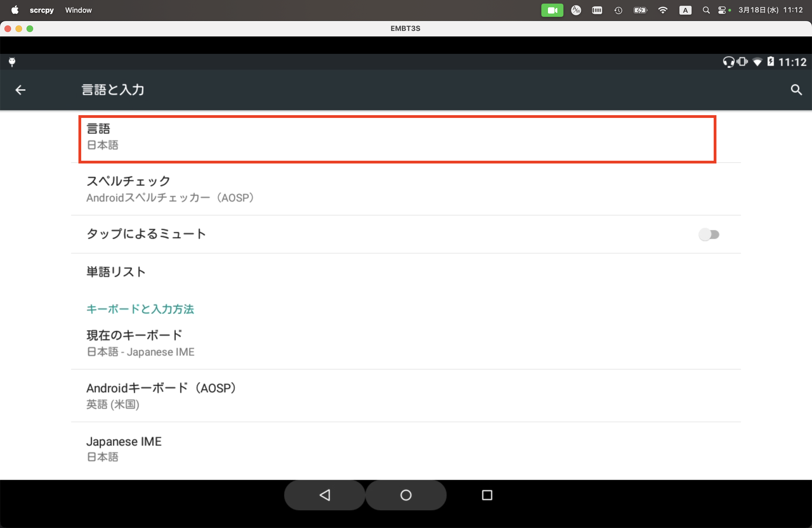Open search in the 言語と入力 screen

point(796,90)
